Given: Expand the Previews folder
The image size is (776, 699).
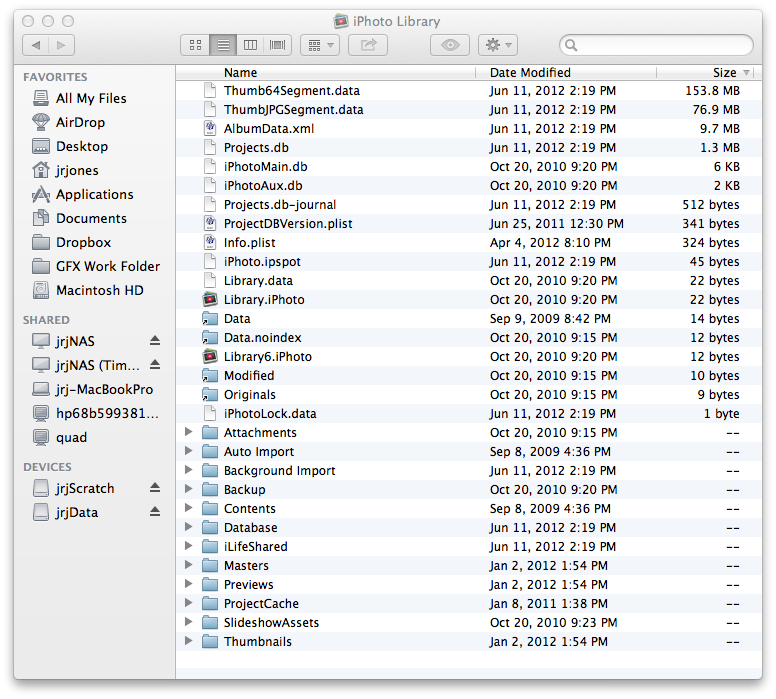Looking at the screenshot, I should pos(189,584).
